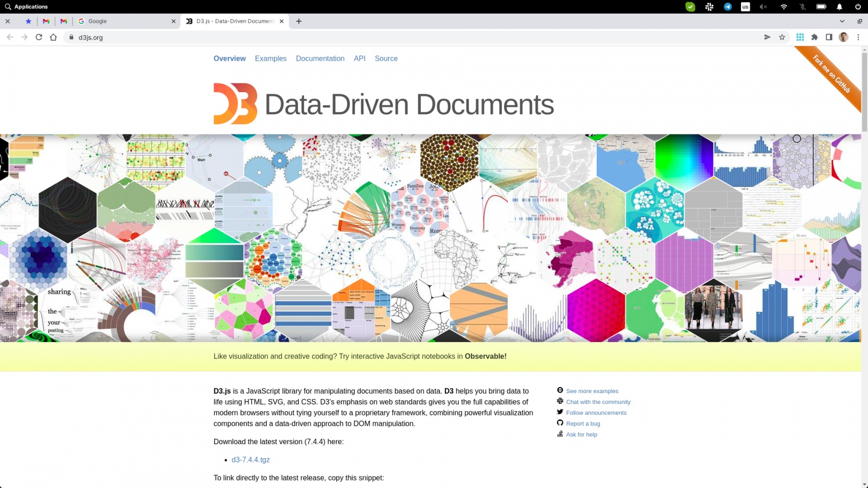The height and width of the screenshot is (488, 868).
Task: Open the rainbow color gradient hexagon
Action: point(684,160)
